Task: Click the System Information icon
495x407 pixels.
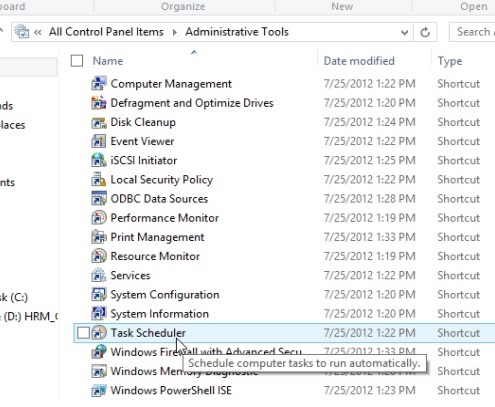Action: 99,314
